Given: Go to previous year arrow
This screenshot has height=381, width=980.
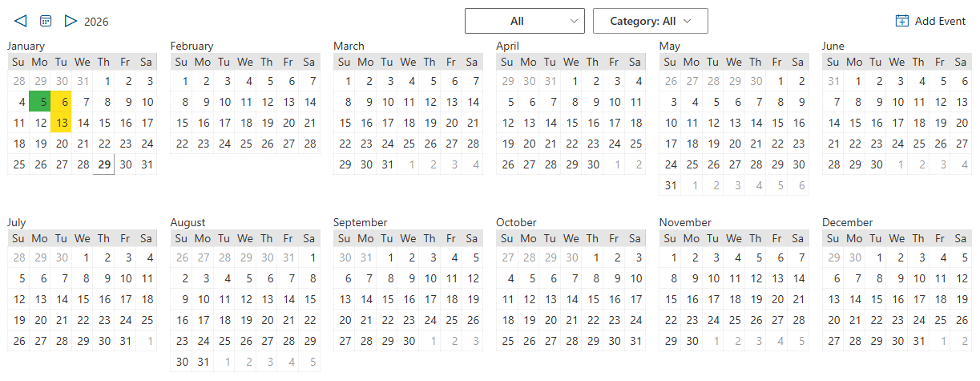Looking at the screenshot, I should (x=21, y=21).
